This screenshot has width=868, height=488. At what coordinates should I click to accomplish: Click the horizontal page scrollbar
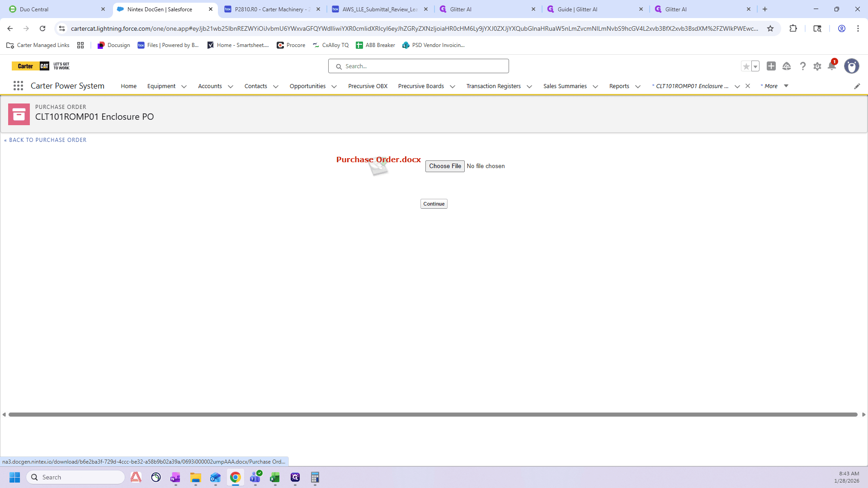[433, 414]
